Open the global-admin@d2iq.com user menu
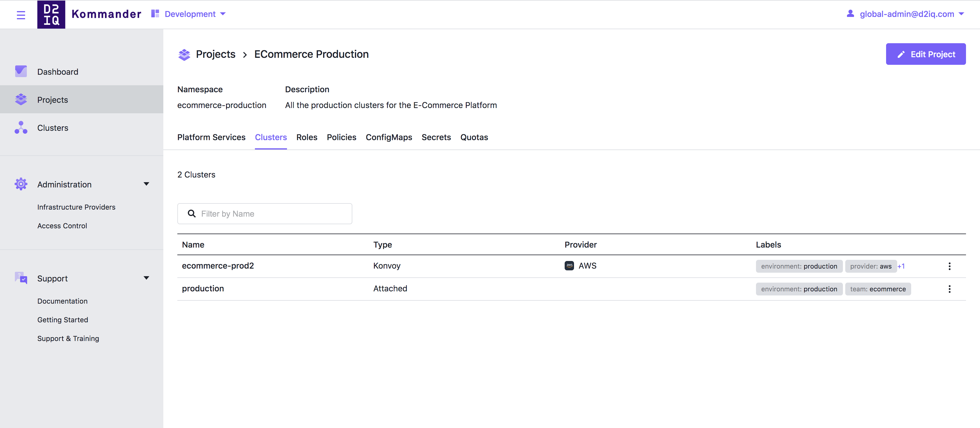The width and height of the screenshot is (980, 428). click(x=905, y=14)
